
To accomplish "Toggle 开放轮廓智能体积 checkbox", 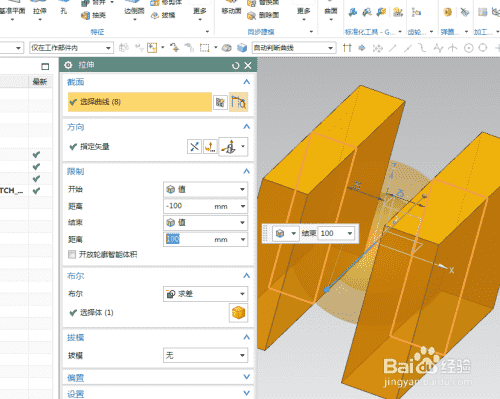I will click(72, 255).
